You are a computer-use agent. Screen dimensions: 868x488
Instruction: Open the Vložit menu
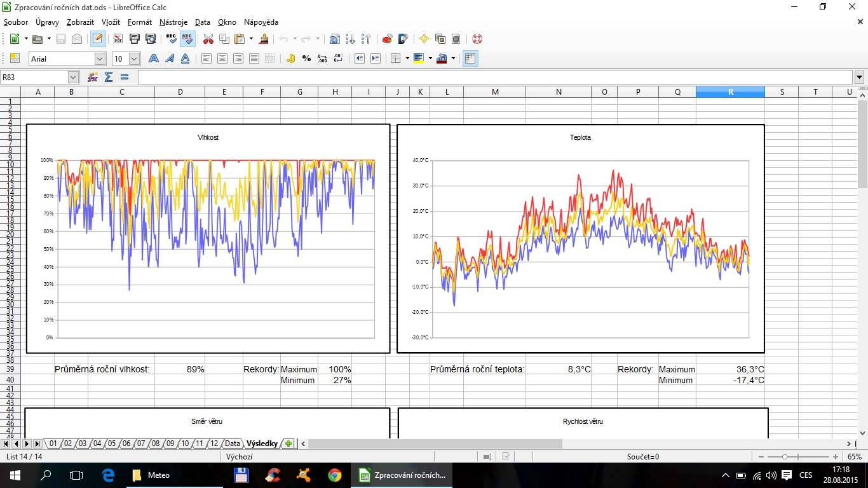click(x=111, y=22)
